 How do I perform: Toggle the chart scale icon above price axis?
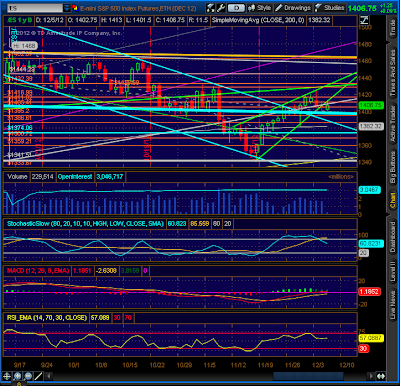click(364, 20)
